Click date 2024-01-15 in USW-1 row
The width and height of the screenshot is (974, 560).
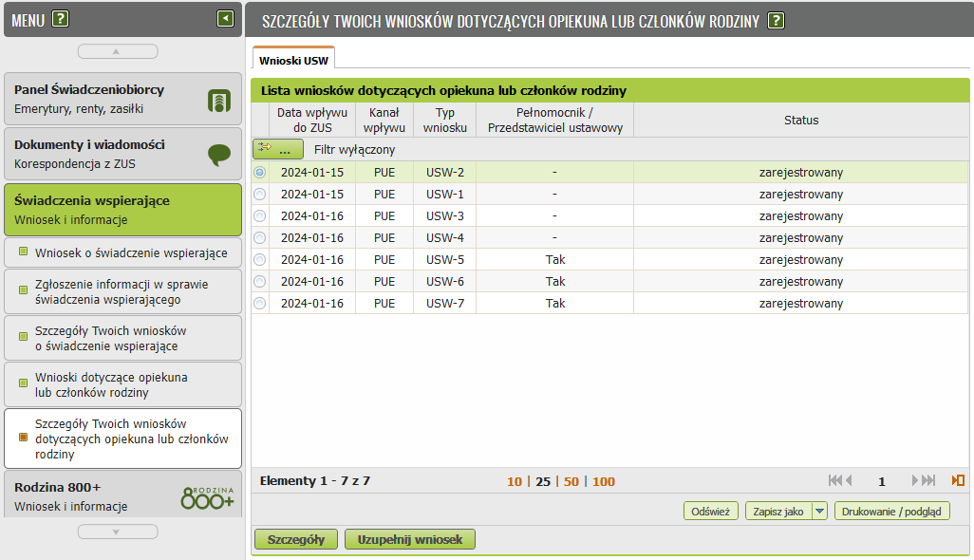(312, 195)
